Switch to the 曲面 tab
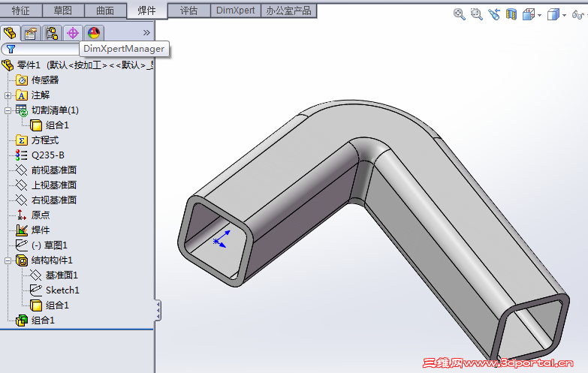 pyautogui.click(x=105, y=11)
